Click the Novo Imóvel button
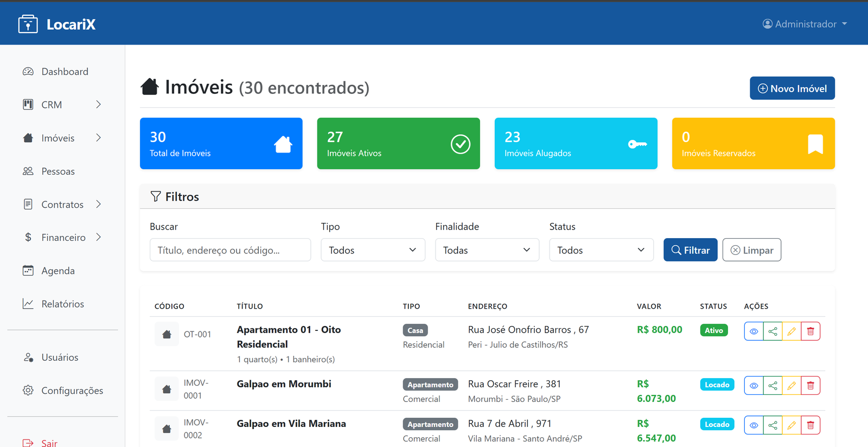The height and width of the screenshot is (447, 868). (792, 88)
